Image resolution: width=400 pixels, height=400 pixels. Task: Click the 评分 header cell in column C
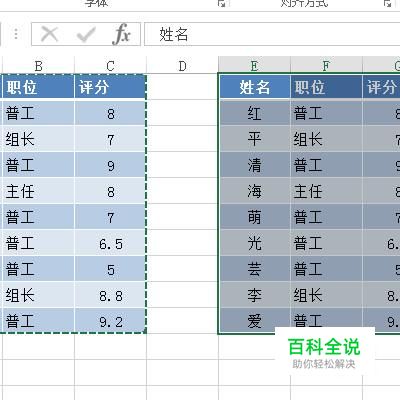[110, 87]
